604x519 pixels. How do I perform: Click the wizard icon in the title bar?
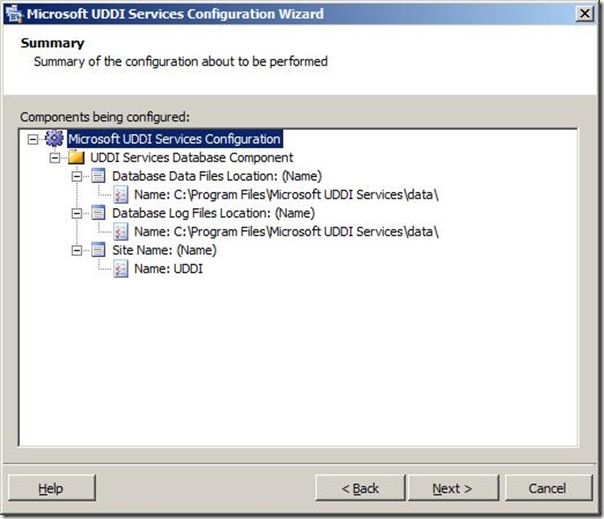tap(14, 13)
